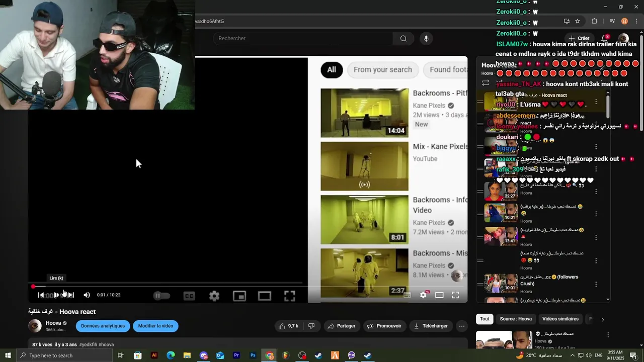Open the Chrome extensions puzzle icon

pyautogui.click(x=594, y=21)
